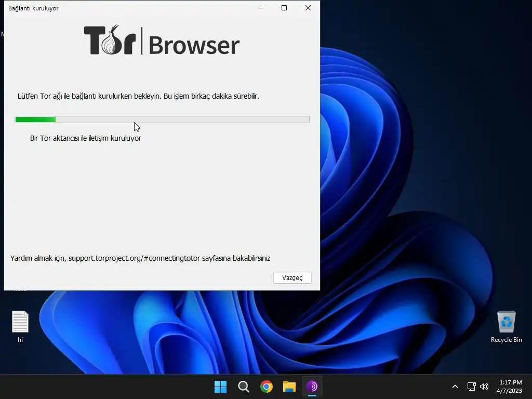Viewport: 532px width, 399px height.
Task: Open taskbar Search magnifier
Action: tap(244, 387)
